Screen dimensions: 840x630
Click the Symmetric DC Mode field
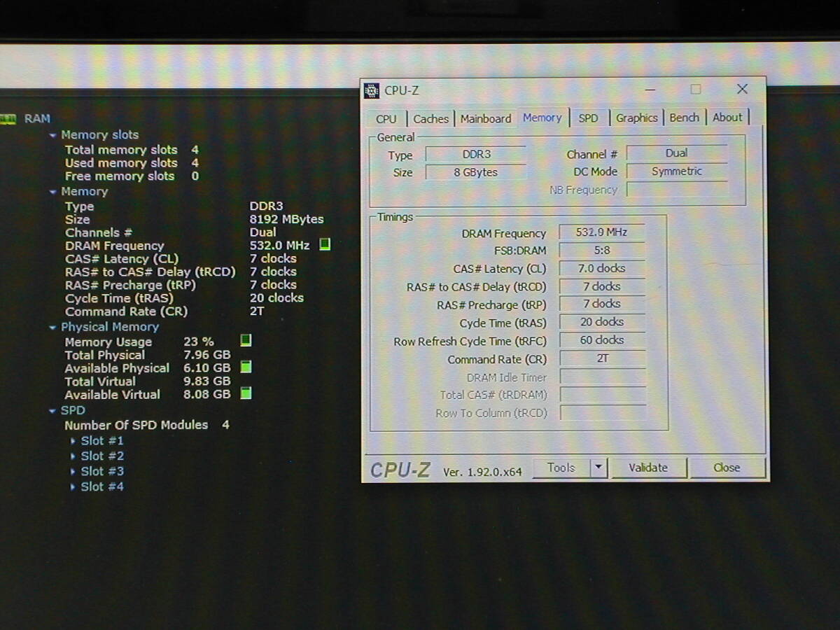677,171
